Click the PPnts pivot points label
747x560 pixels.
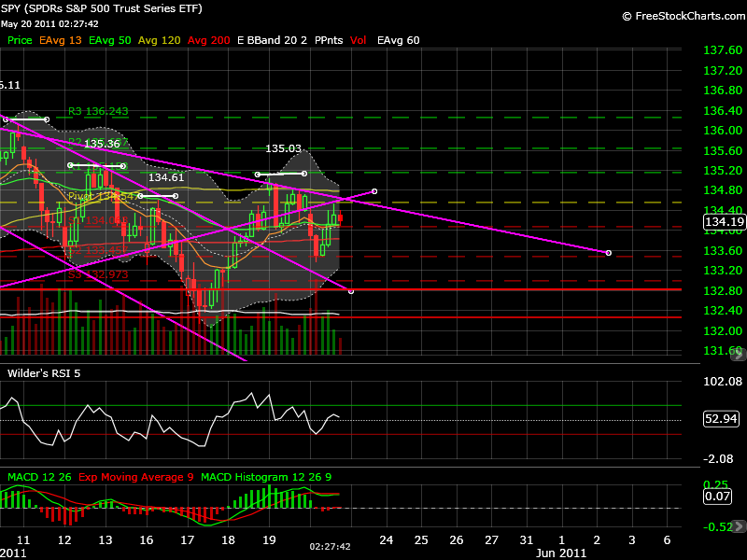[330, 41]
